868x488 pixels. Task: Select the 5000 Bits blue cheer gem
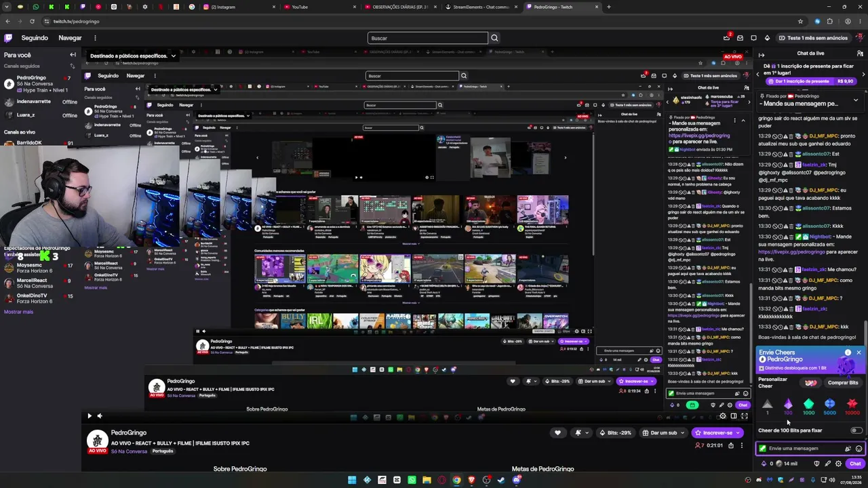click(830, 406)
